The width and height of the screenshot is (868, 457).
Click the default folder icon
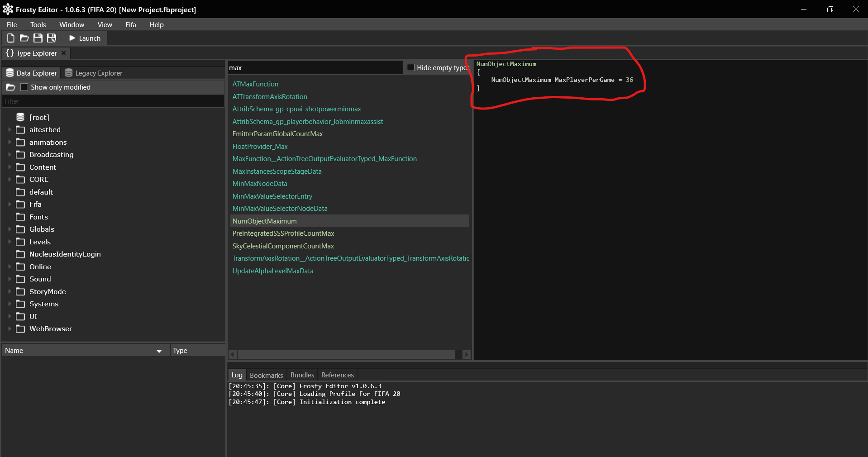click(20, 192)
